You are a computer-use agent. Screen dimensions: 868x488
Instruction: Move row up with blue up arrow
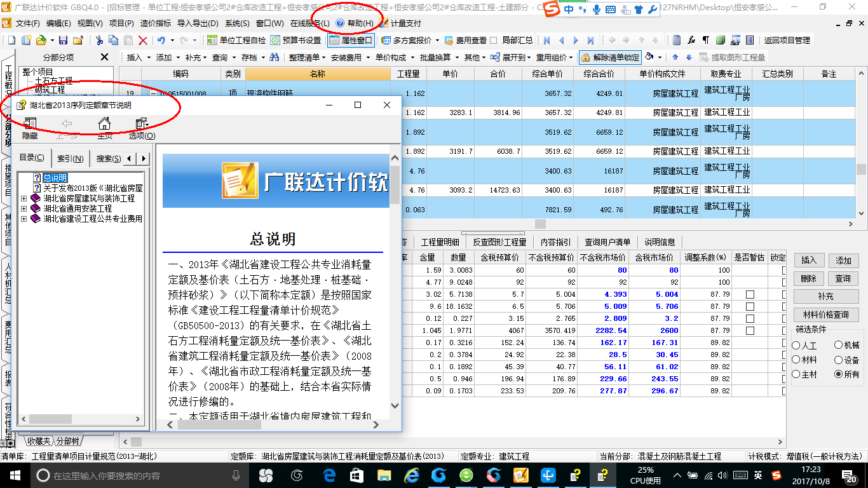(674, 57)
